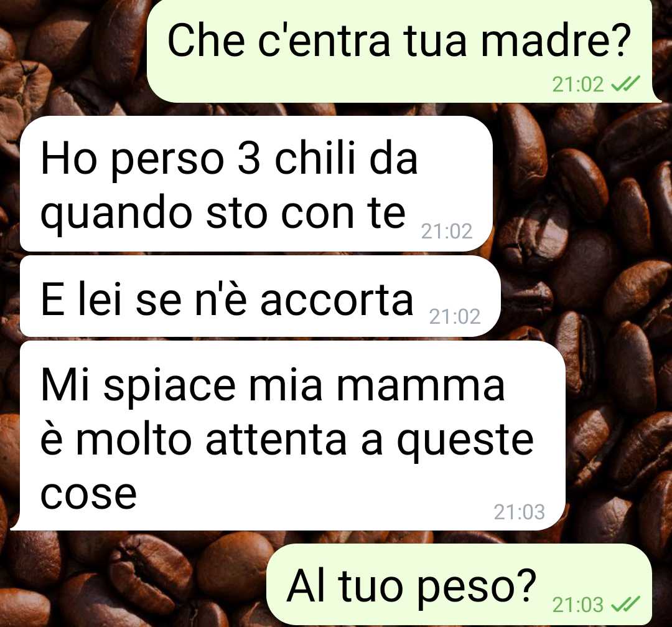This screenshot has width=672, height=627.
Task: Click the word 'accorta' in the received message
Action: [x=337, y=299]
